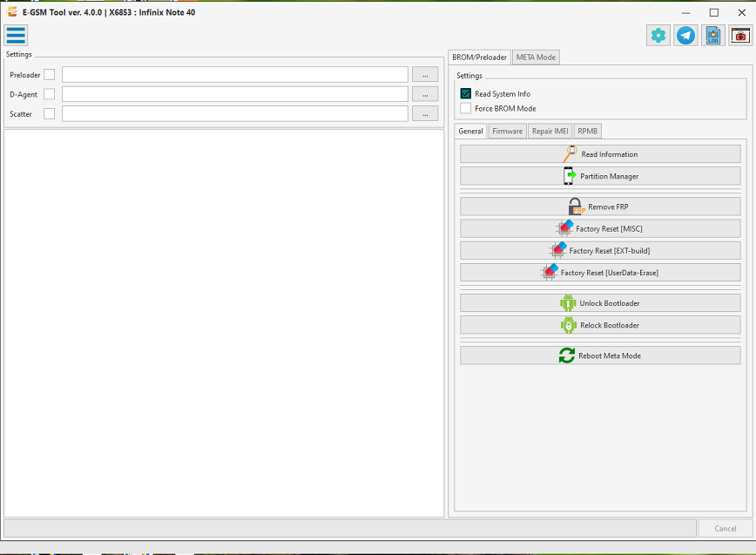Run Factory Reset [MISC]
The image size is (756, 555).
600,228
